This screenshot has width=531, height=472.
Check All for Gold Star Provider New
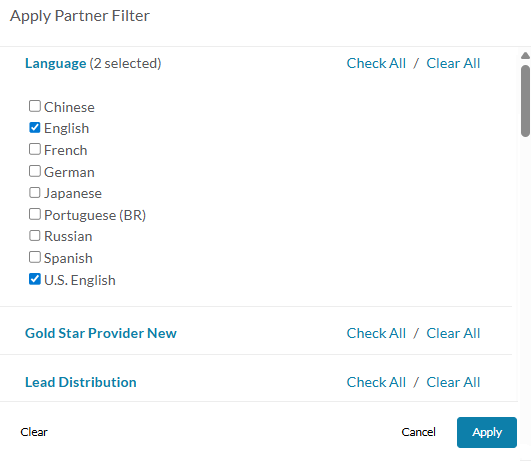(376, 333)
